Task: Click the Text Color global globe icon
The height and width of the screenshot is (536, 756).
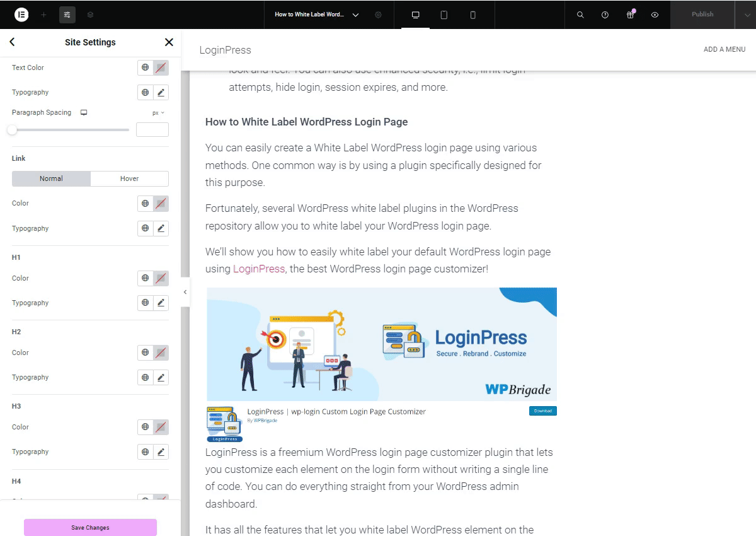Action: click(x=146, y=67)
